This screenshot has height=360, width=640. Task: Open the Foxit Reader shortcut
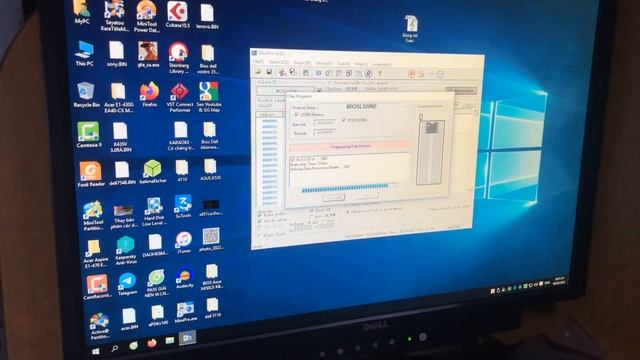tap(91, 174)
